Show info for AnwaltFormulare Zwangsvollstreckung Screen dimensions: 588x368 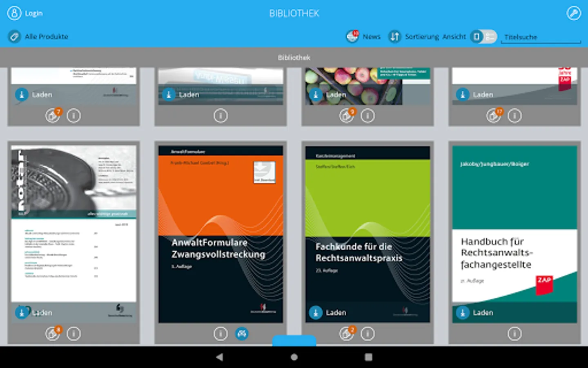point(220,334)
